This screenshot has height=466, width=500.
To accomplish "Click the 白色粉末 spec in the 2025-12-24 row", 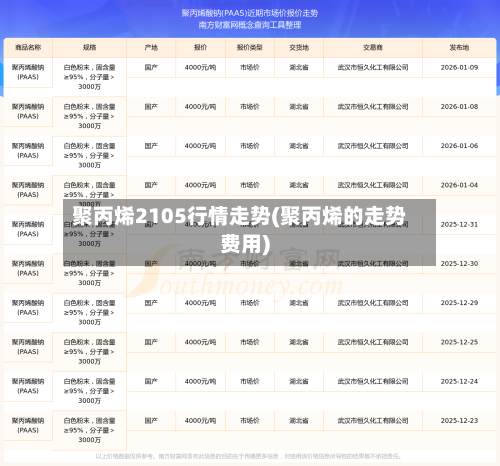I will [x=89, y=391].
